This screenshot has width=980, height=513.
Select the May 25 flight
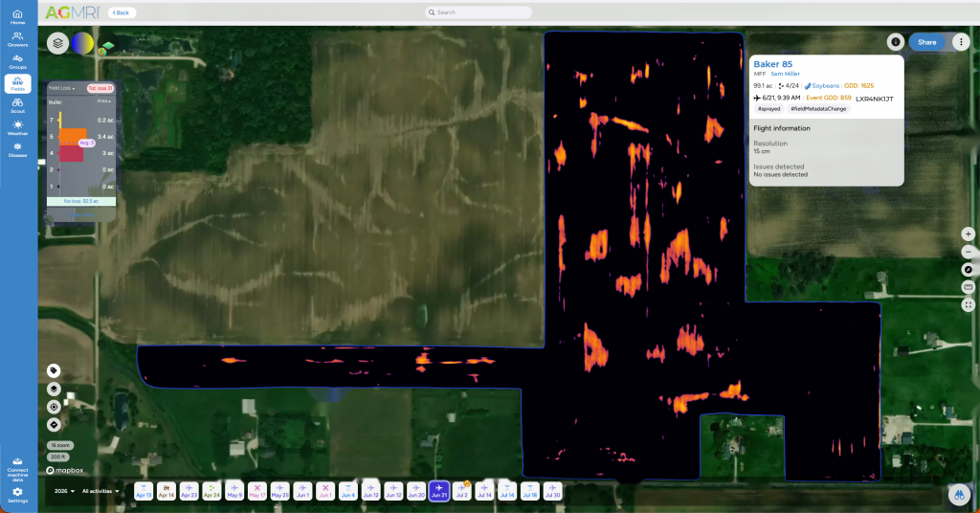coord(280,491)
